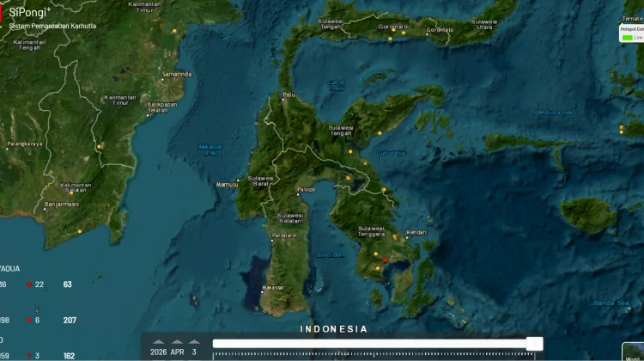Change the month with the arrow above APR
The image size is (644, 361).
177,342
